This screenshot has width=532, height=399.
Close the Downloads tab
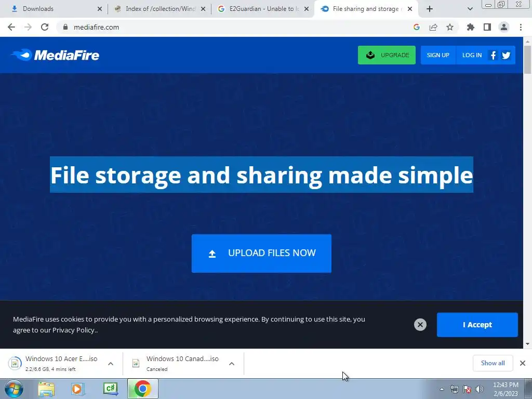100,9
